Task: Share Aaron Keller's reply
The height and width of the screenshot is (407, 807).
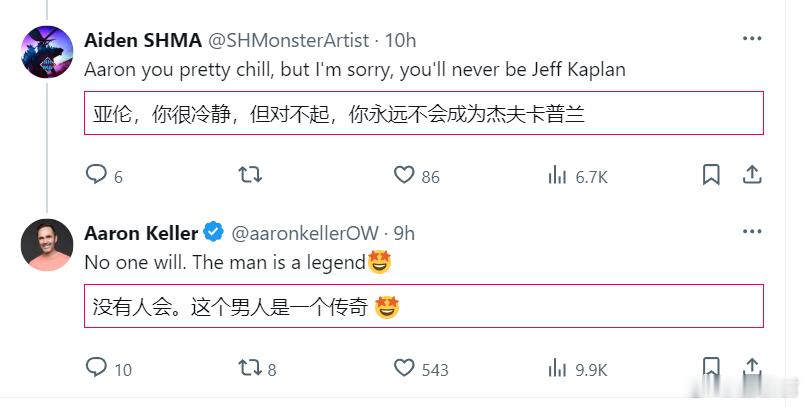Action: coord(752,368)
